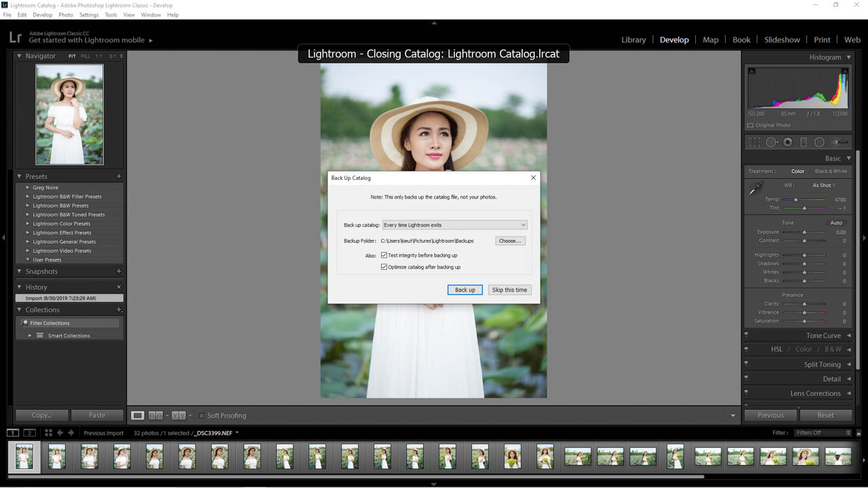Open the Back up catalog frequency dropdown
This screenshot has height=488, width=868.
(x=454, y=224)
